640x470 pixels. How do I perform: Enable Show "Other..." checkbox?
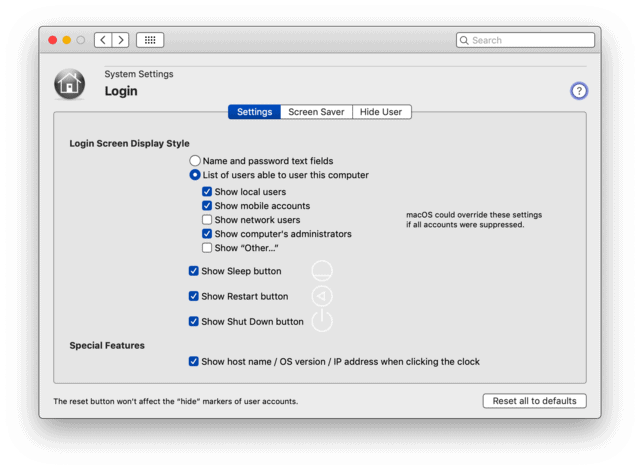207,248
